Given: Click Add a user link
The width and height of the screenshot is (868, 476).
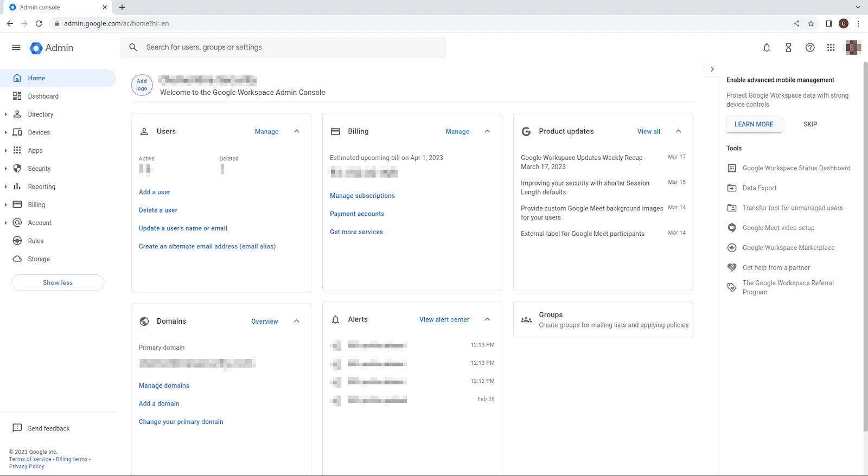Looking at the screenshot, I should (x=155, y=192).
